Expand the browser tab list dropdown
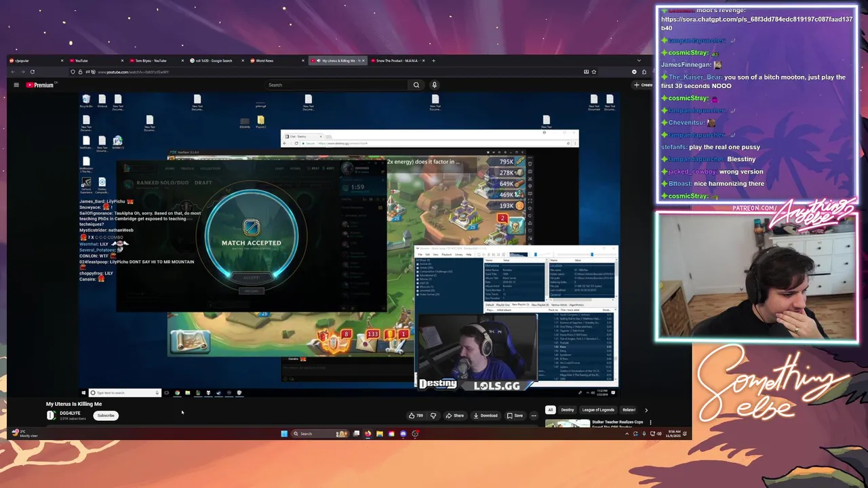The height and width of the screenshot is (488, 868). coord(638,60)
